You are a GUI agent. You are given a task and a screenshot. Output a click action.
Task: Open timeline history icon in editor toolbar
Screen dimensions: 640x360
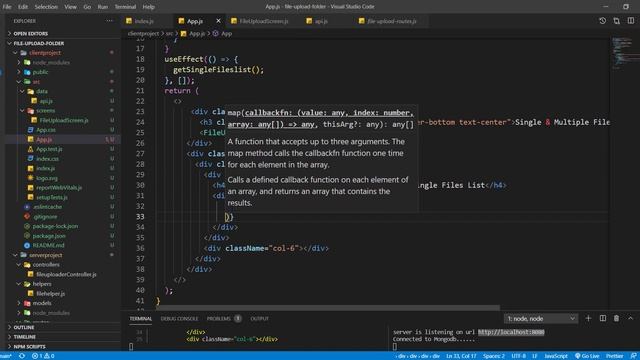[602, 21]
